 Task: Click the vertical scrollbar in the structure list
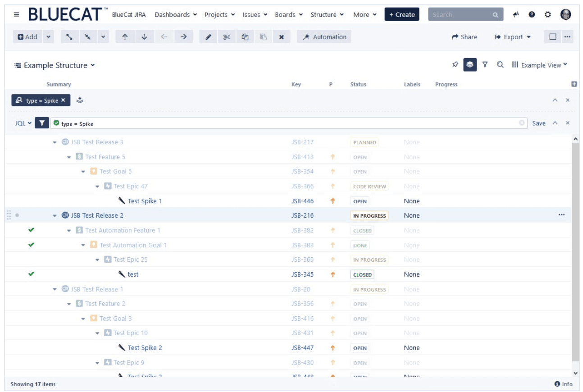point(575,252)
